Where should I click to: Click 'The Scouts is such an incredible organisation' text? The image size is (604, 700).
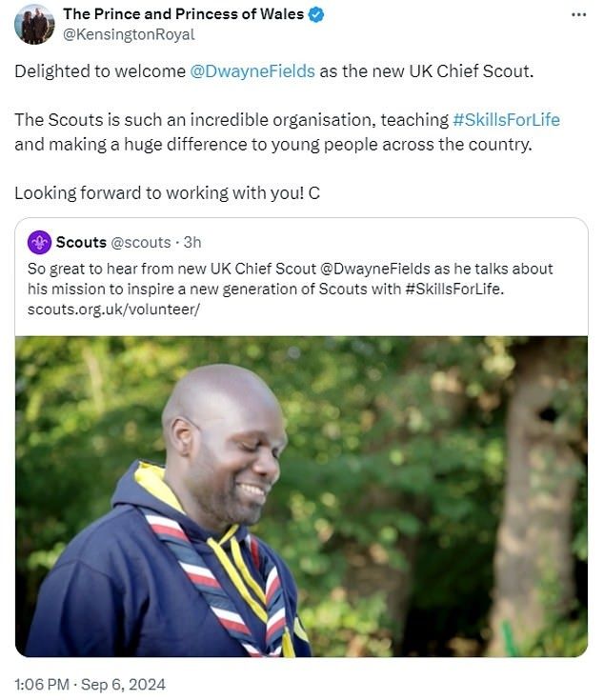coord(229,120)
